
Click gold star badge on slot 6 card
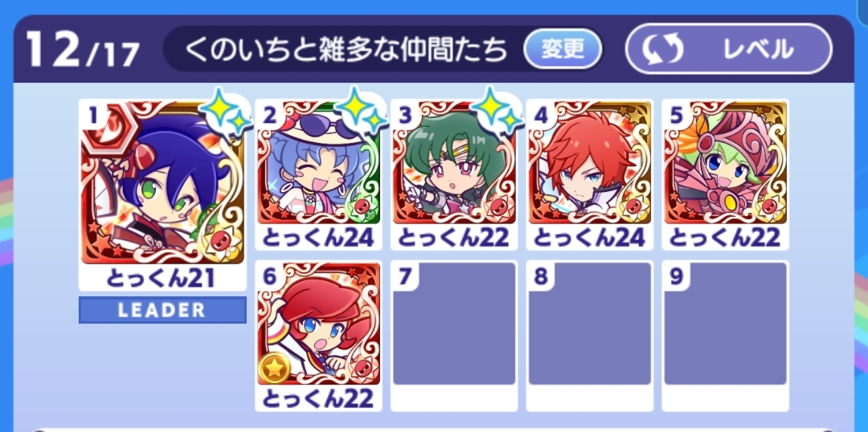pos(275,369)
